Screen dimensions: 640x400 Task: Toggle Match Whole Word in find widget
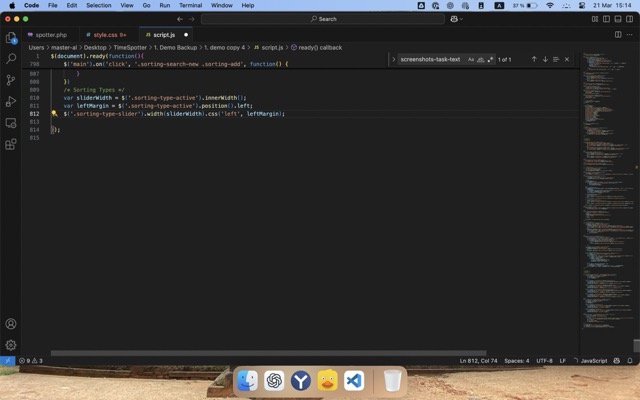(480, 59)
